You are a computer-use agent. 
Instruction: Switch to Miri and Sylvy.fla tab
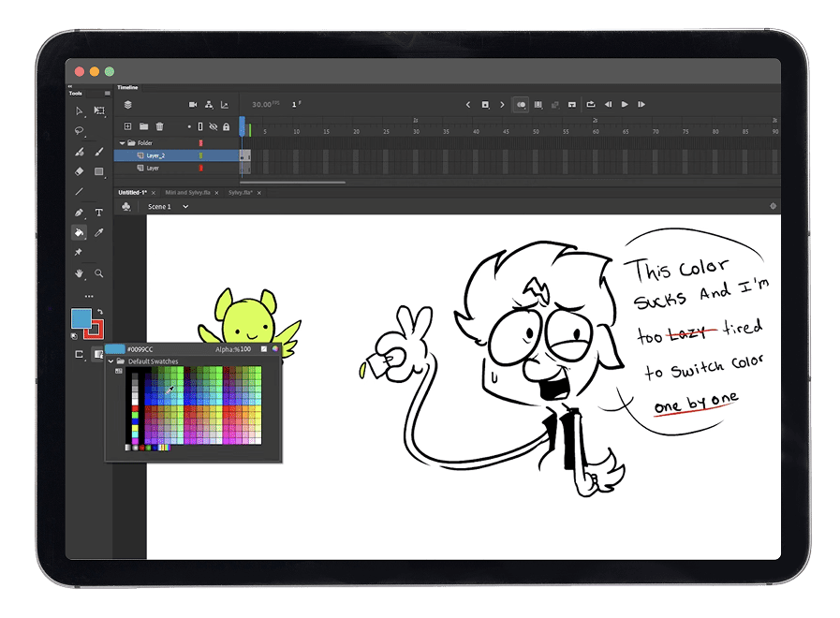point(188,192)
